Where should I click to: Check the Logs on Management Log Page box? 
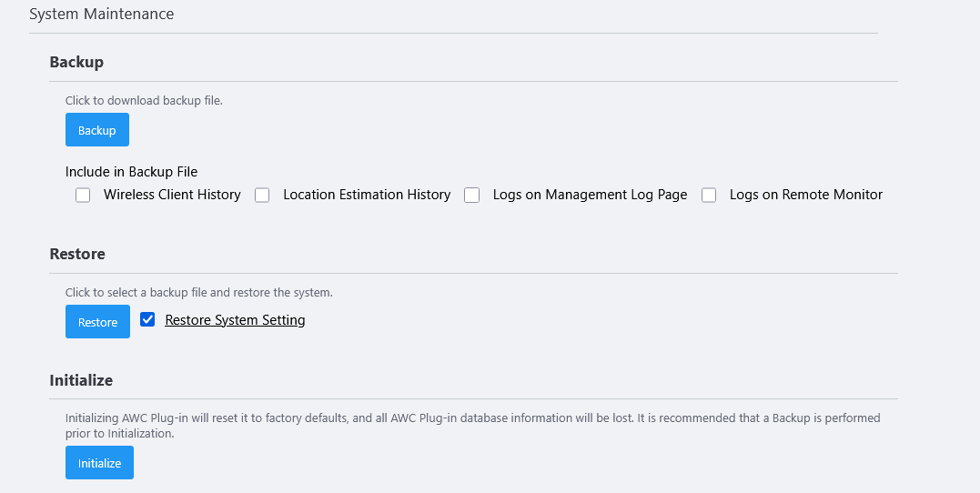(471, 195)
